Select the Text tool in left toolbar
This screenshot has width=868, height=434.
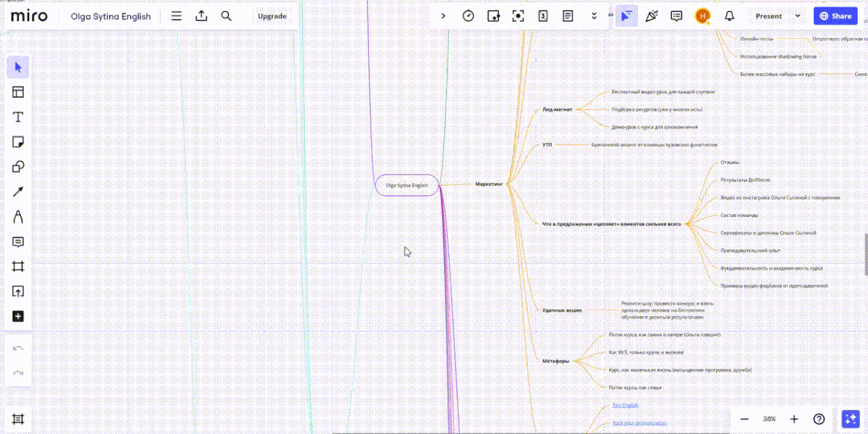(18, 117)
